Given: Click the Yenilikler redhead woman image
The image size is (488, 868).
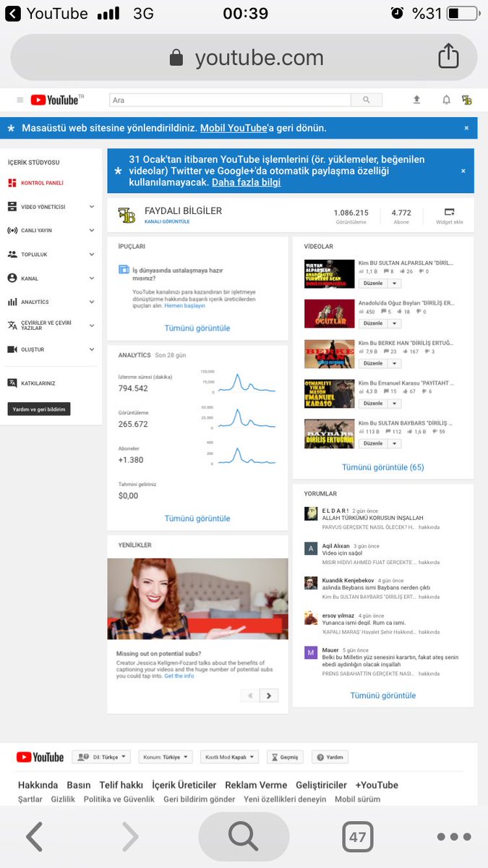Looking at the screenshot, I should pos(197,599).
